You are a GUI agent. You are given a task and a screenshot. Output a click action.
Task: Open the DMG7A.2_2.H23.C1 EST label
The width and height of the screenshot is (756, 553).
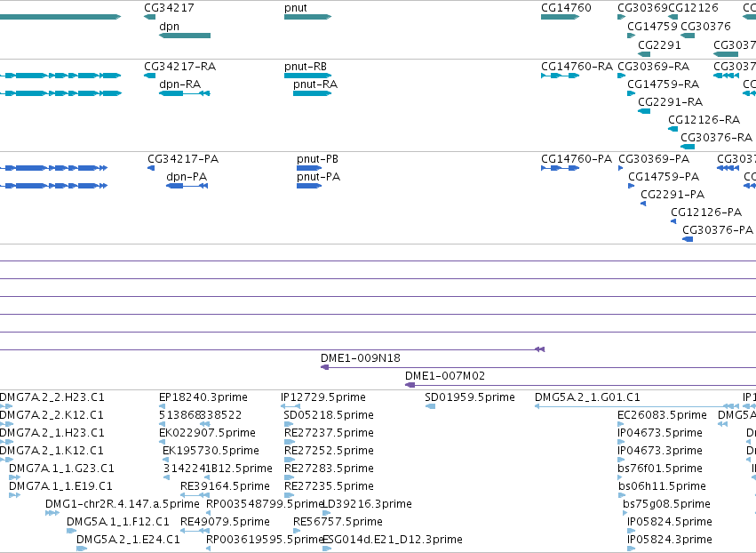52,397
